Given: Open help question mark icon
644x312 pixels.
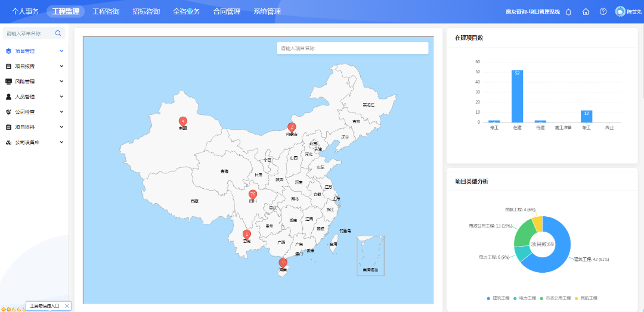Looking at the screenshot, I should [603, 11].
